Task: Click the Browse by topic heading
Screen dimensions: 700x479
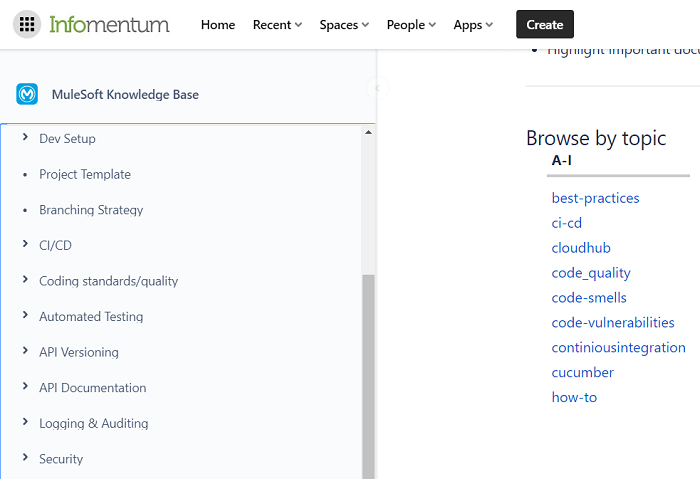Action: [x=596, y=138]
